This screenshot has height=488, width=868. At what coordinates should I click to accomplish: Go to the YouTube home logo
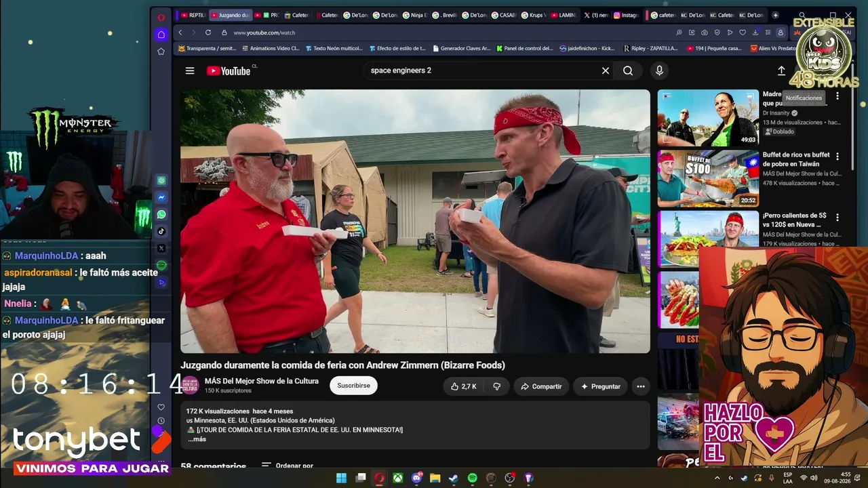pyautogui.click(x=229, y=70)
